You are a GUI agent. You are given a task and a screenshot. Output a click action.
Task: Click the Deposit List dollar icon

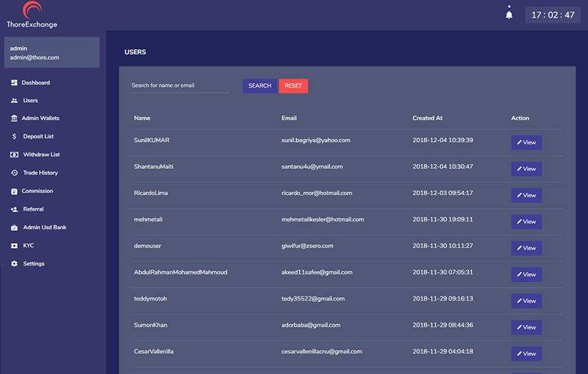14,136
